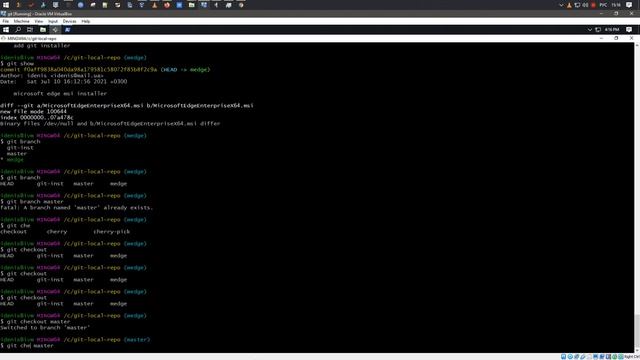Image resolution: width=640 pixels, height=360 pixels.
Task: Click the red recording tray icon
Action: tap(593, 5)
